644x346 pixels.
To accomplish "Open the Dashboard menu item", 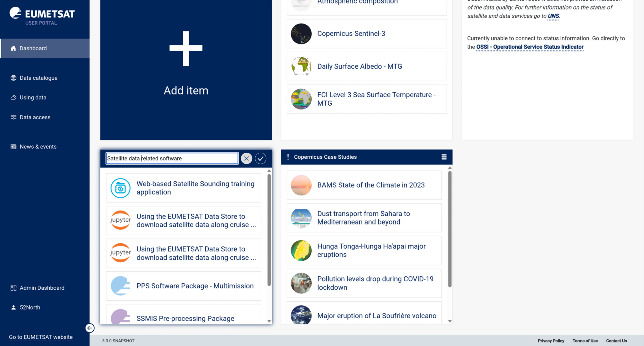I will [x=45, y=48].
